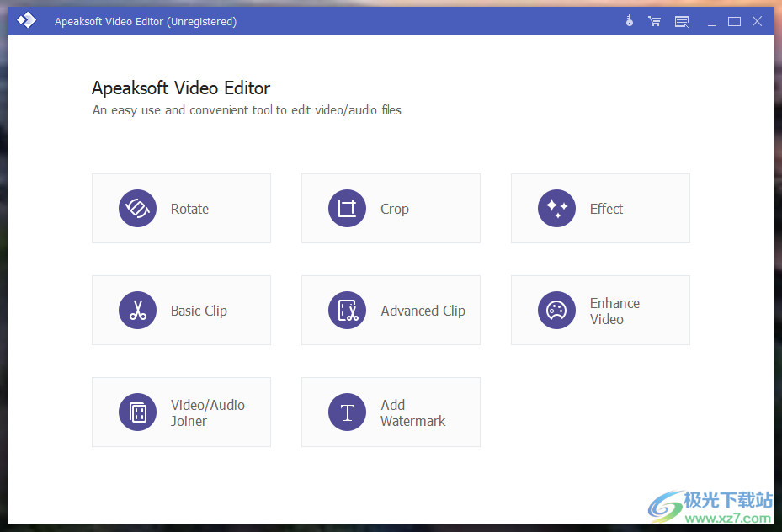Click the Video/Audio Joiner icon
This screenshot has width=782, height=532.
[138, 412]
